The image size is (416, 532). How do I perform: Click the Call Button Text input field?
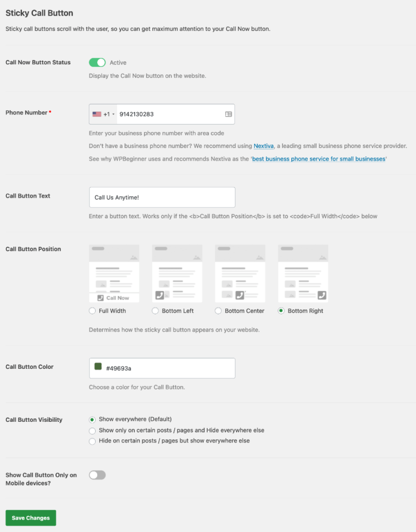(x=162, y=197)
